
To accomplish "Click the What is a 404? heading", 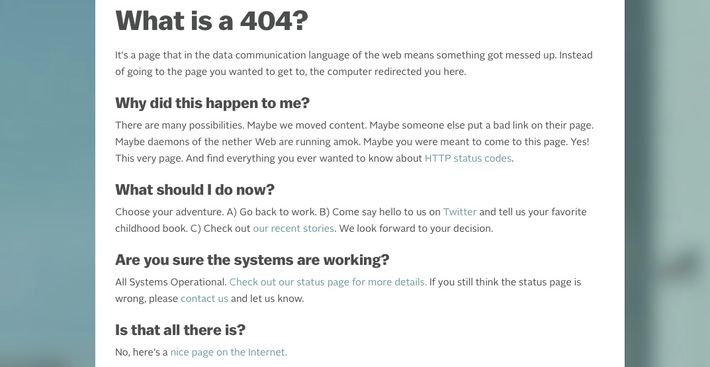I will 211,21.
